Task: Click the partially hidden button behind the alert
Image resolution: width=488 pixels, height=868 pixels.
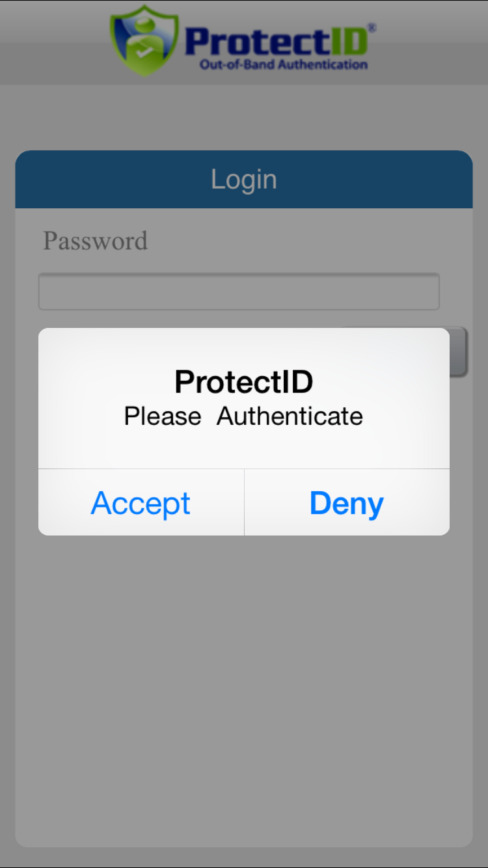Action: [x=459, y=351]
